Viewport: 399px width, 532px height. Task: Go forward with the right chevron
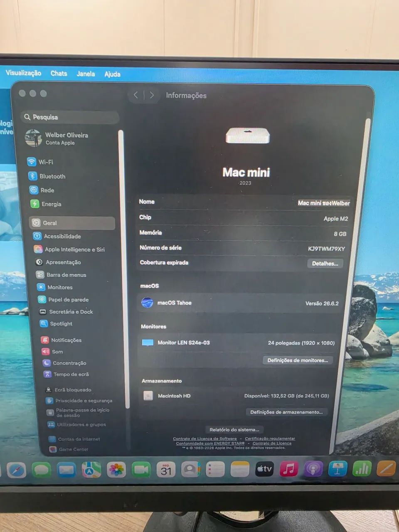coord(152,95)
